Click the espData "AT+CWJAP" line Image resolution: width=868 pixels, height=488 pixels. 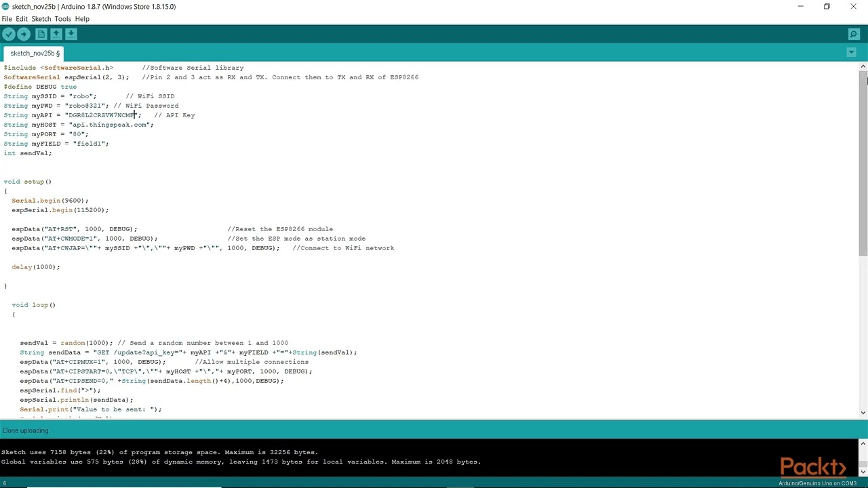click(146, 248)
